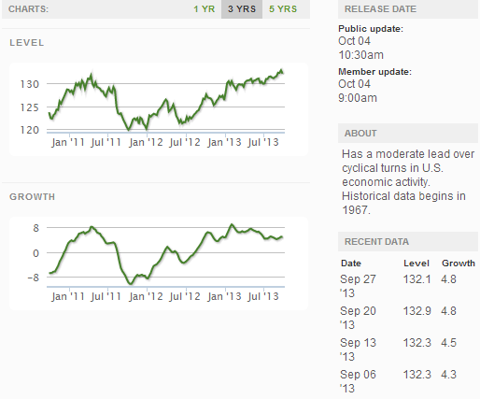Click the 132.9 level value
The image size is (480, 399).
[x=417, y=311]
